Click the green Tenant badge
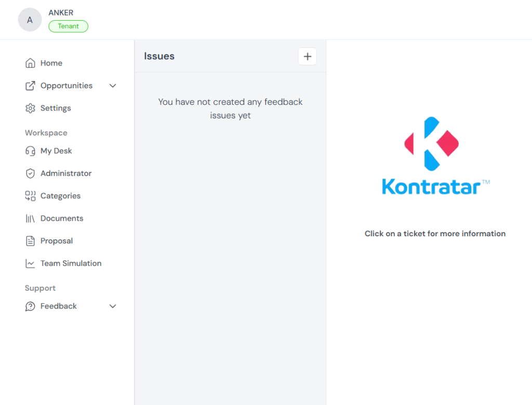Screen dimensions: 532x405 click(68, 26)
